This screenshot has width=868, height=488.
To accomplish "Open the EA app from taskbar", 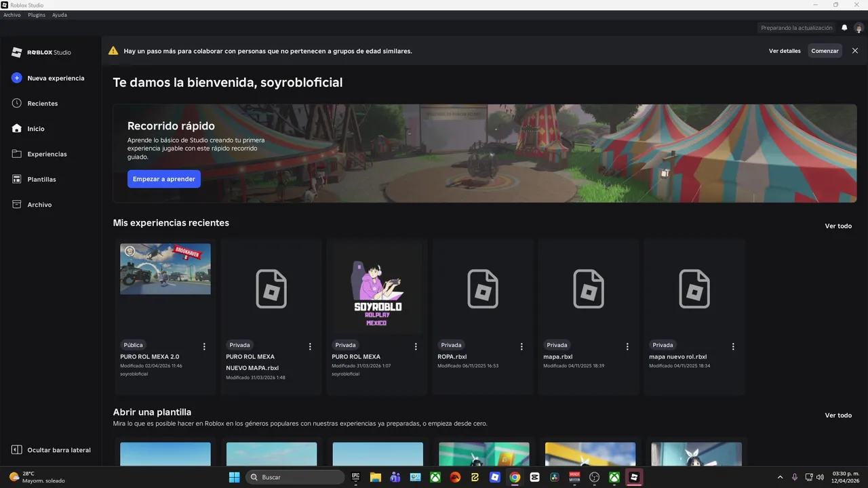I will 455,477.
